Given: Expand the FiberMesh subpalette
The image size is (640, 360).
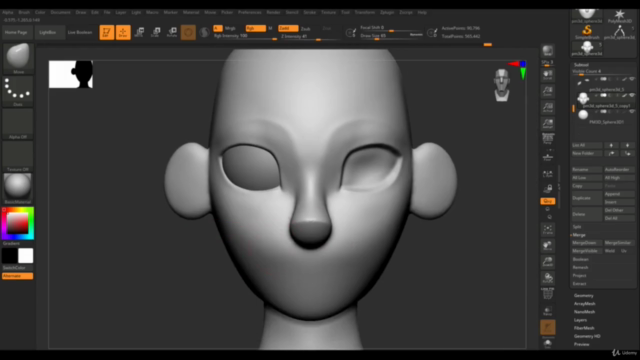Looking at the screenshot, I should click(x=584, y=328).
